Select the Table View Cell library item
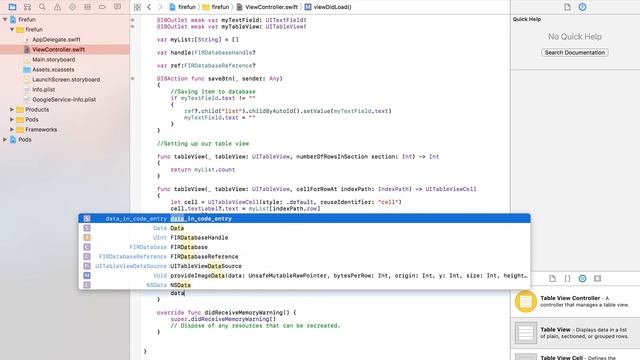This screenshot has width=640, height=360. coord(575,356)
